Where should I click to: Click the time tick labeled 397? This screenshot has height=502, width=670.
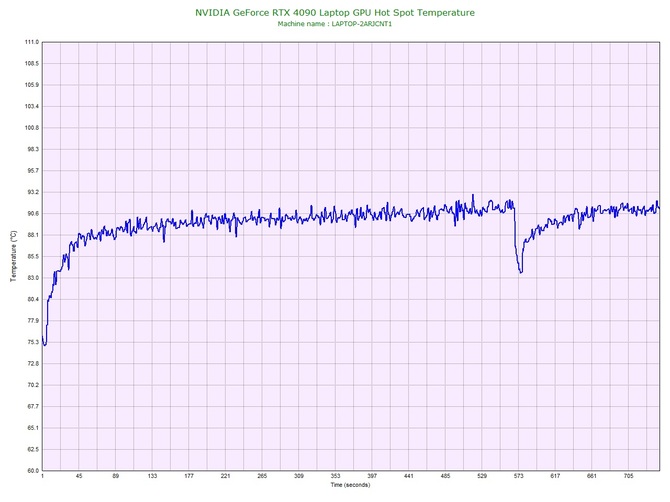point(372,476)
